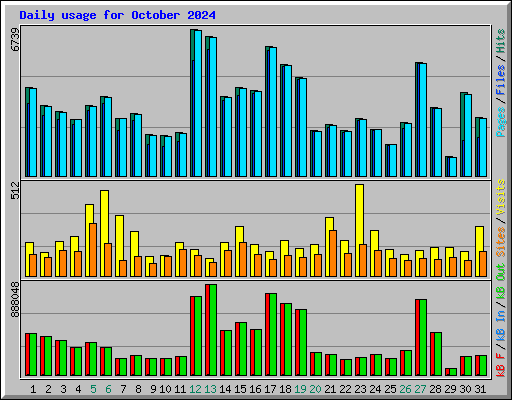Image resolution: width=512 pixels, height=400 pixels.
Task: Click day 20 weekend label
Action: click(315, 389)
